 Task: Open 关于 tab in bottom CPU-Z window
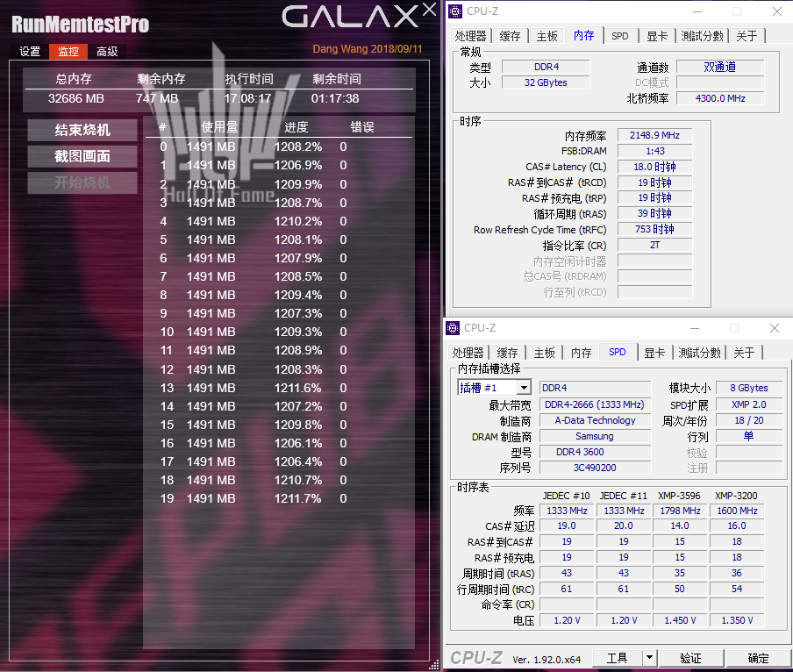click(745, 353)
